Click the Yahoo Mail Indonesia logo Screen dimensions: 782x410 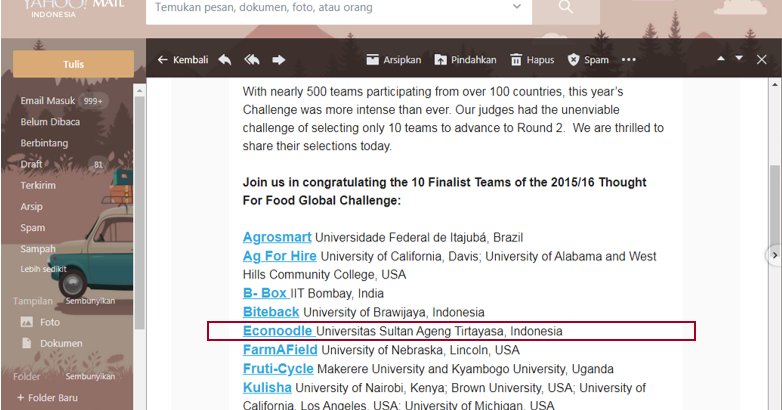point(73,9)
